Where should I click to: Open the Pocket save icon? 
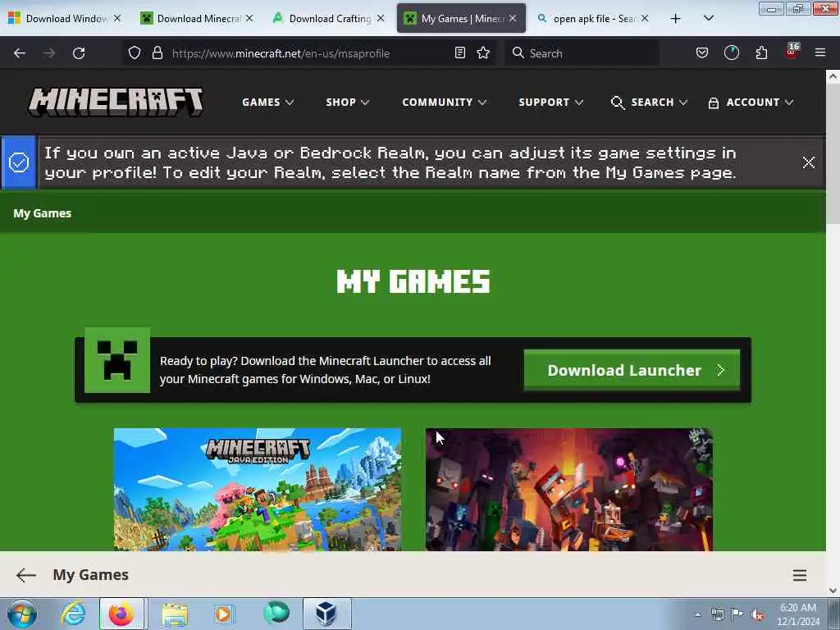(x=702, y=52)
